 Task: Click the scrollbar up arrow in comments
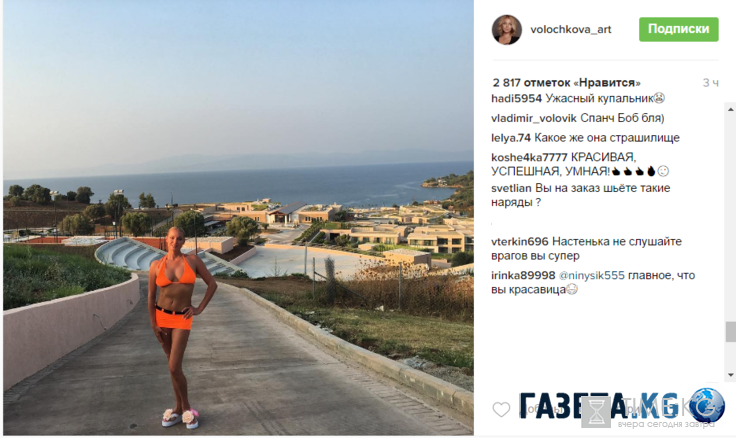(730, 109)
